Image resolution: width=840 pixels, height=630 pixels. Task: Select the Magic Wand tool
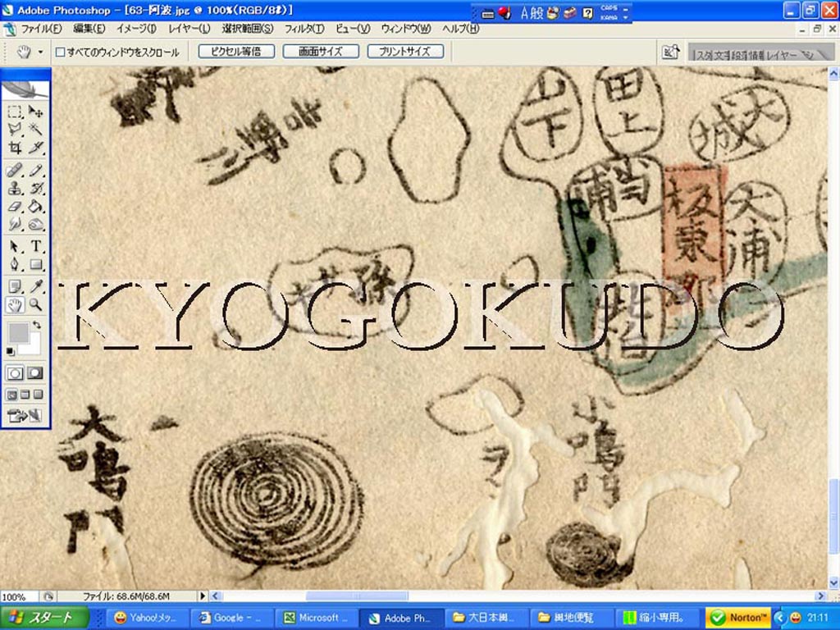(x=35, y=130)
